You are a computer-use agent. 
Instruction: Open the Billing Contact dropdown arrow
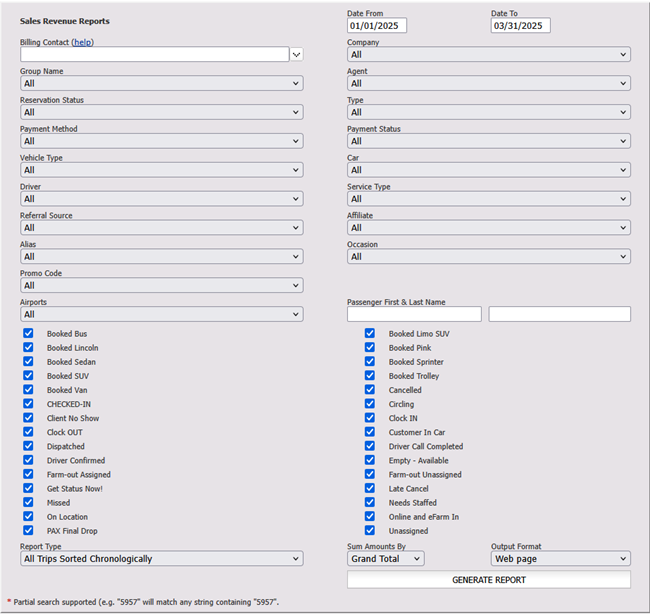(x=296, y=54)
